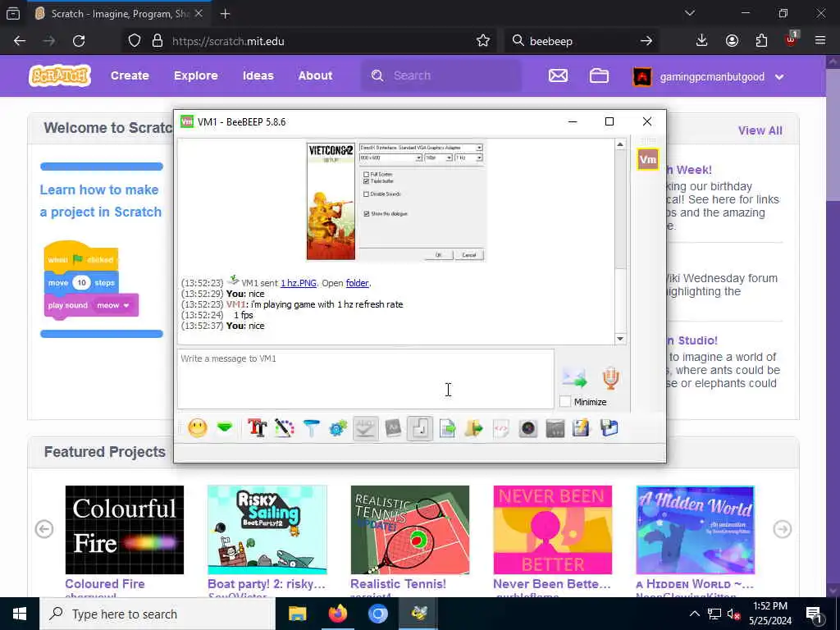840x630 pixels.
Task: Click scroll up arrow in chat history
Action: coord(620,144)
